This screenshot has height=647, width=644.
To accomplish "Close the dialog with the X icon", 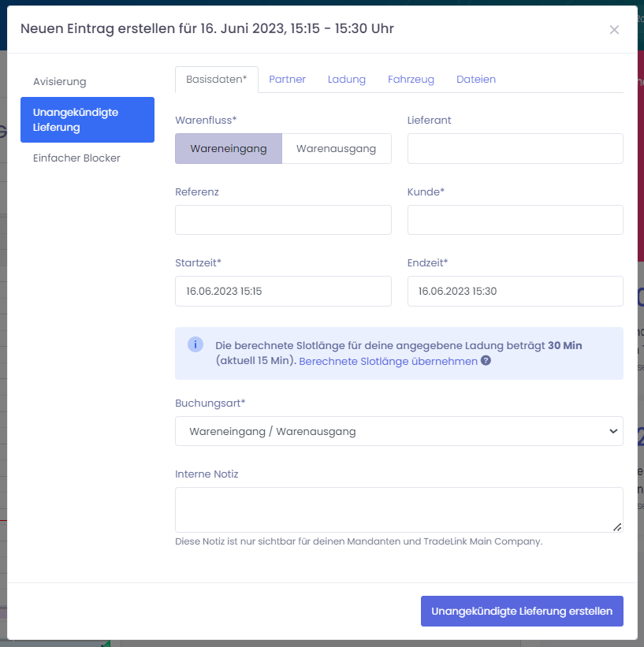I will point(614,30).
